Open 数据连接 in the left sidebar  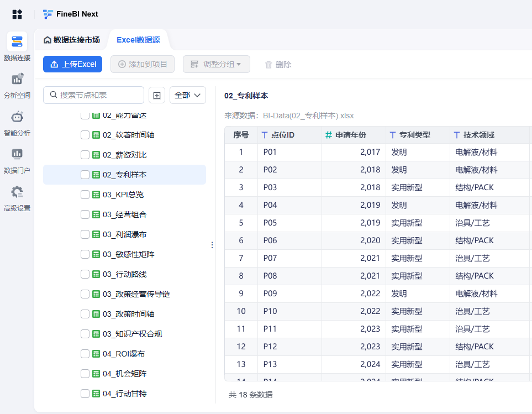pyautogui.click(x=17, y=47)
